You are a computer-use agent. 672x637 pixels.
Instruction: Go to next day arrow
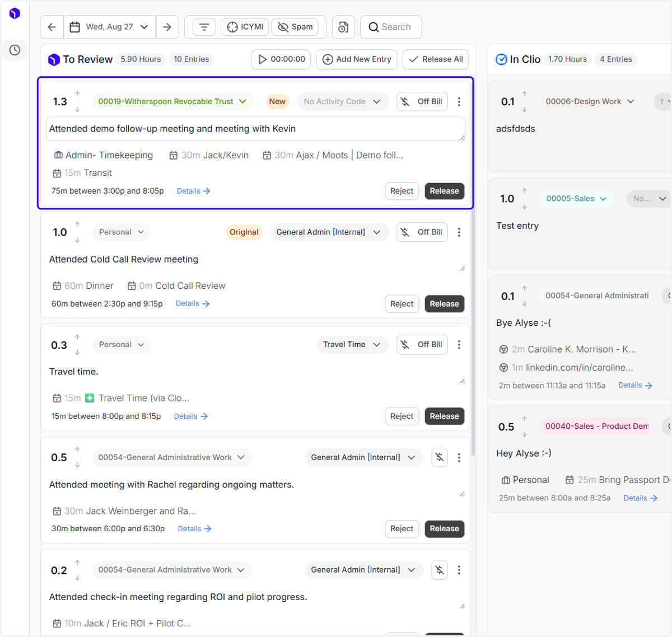pyautogui.click(x=167, y=27)
